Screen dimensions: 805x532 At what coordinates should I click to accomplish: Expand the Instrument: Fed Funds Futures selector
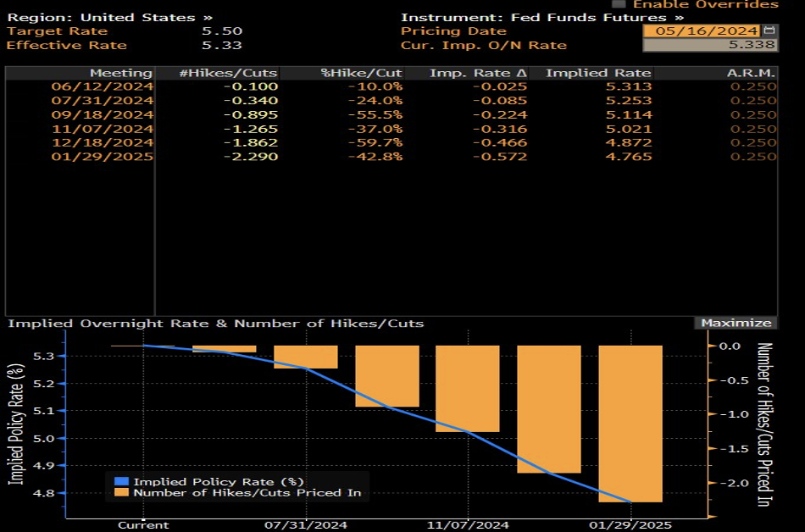coord(542,18)
